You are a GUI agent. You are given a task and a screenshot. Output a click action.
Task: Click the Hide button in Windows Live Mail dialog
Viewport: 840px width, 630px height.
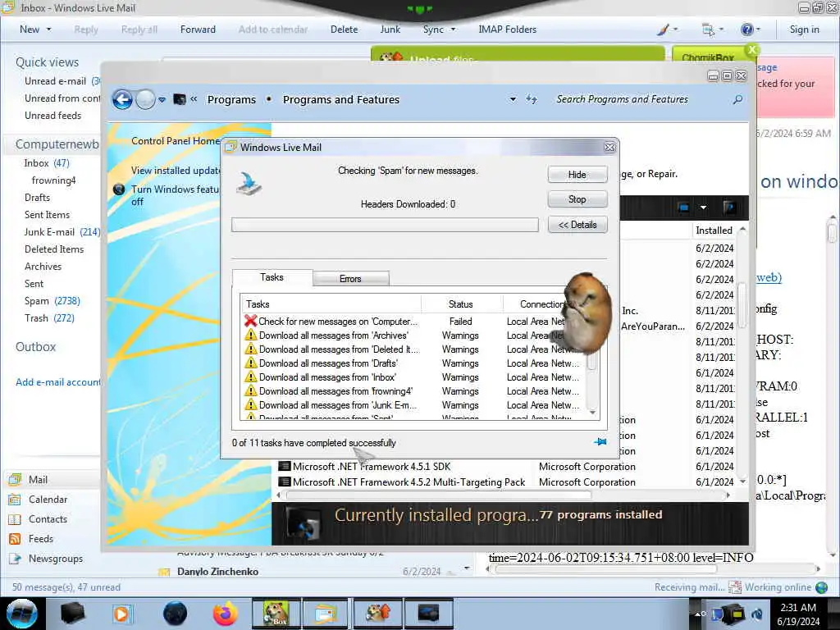point(577,175)
